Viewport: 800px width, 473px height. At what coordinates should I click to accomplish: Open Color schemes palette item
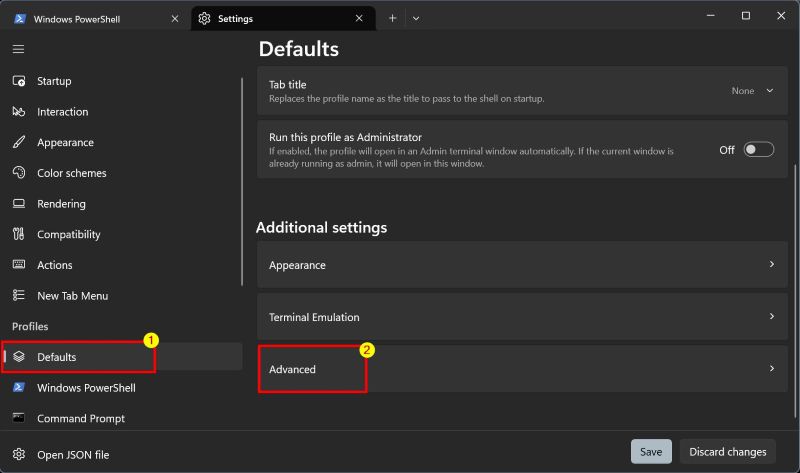click(71, 173)
